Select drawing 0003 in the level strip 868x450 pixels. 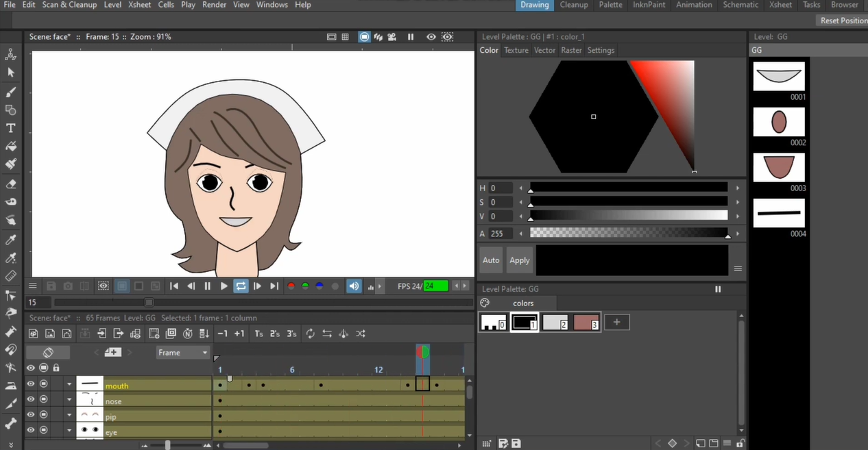coord(779,167)
